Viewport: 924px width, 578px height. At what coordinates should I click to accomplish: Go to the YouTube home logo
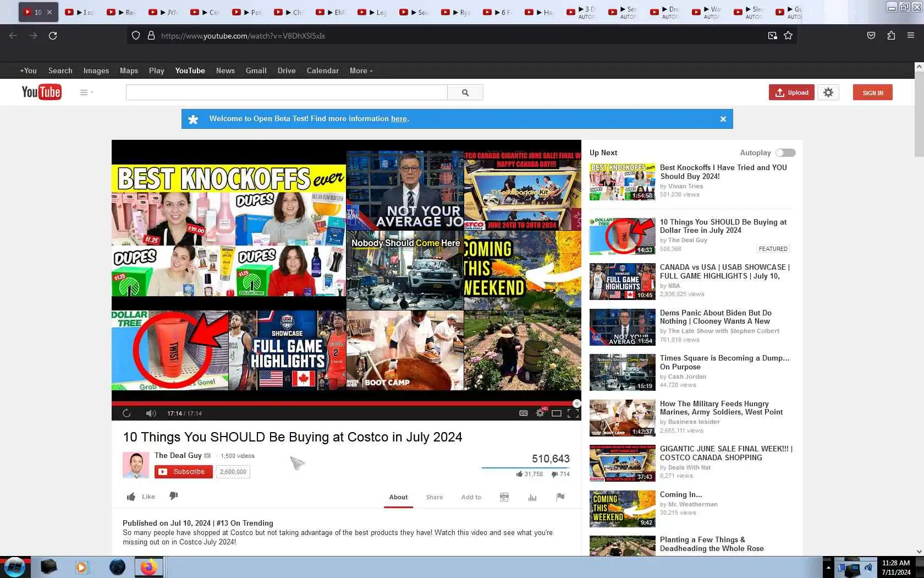(x=41, y=92)
